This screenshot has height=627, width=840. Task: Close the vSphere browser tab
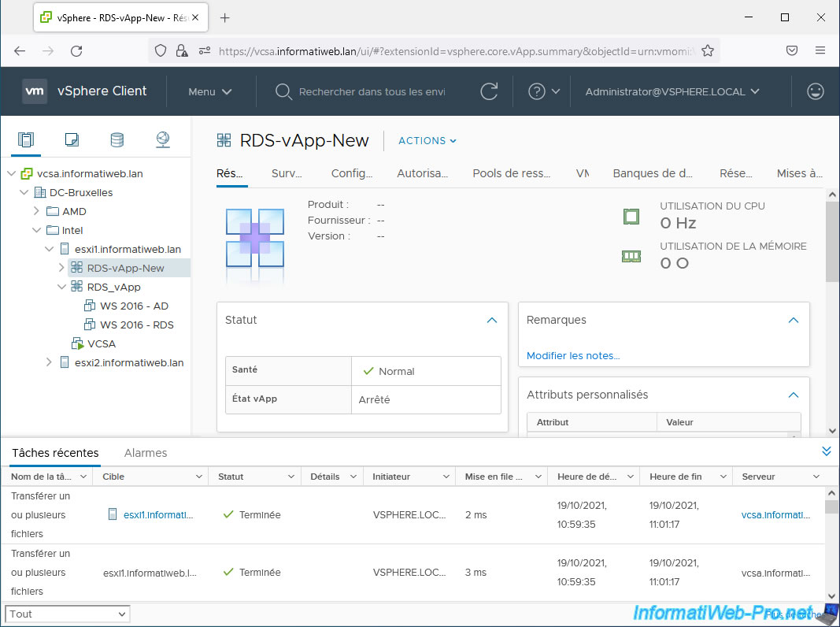click(x=195, y=17)
